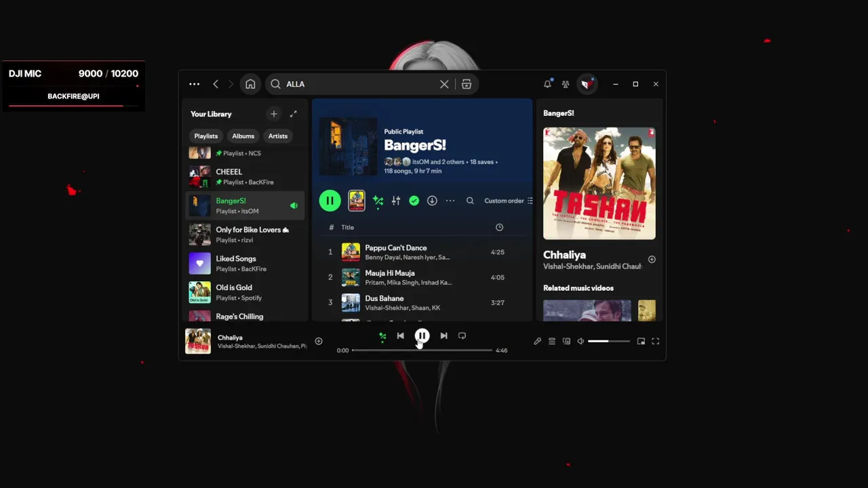This screenshot has width=868, height=488.
Task: Click now-playing bar album thumbnail
Action: (x=198, y=341)
